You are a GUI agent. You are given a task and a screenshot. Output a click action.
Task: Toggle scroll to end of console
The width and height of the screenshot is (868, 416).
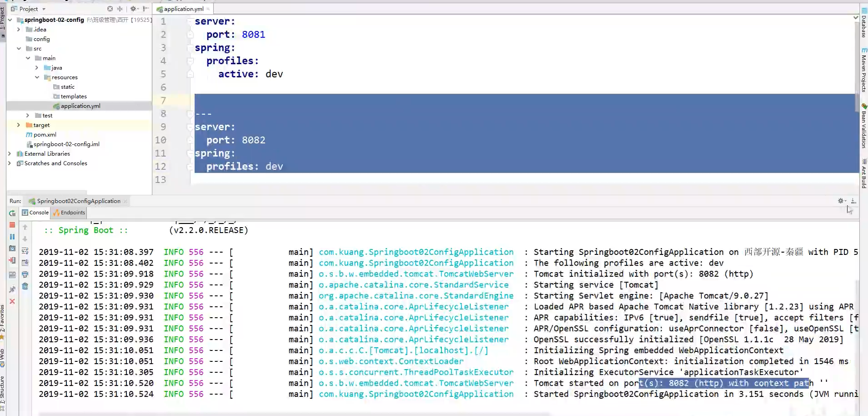(x=25, y=263)
